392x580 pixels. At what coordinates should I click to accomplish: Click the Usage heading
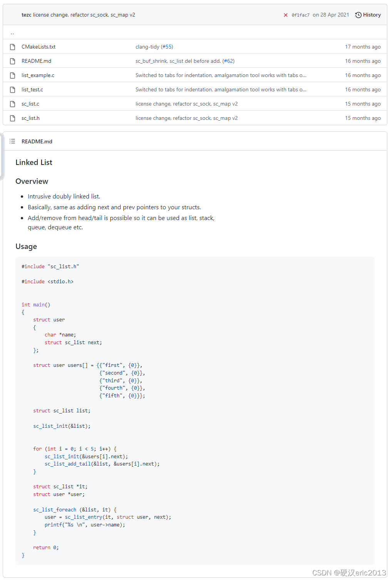[x=26, y=246]
